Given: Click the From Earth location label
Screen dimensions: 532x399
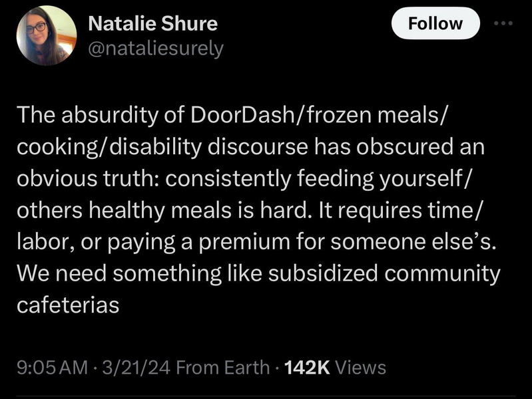Looking at the screenshot, I should coord(223,368).
